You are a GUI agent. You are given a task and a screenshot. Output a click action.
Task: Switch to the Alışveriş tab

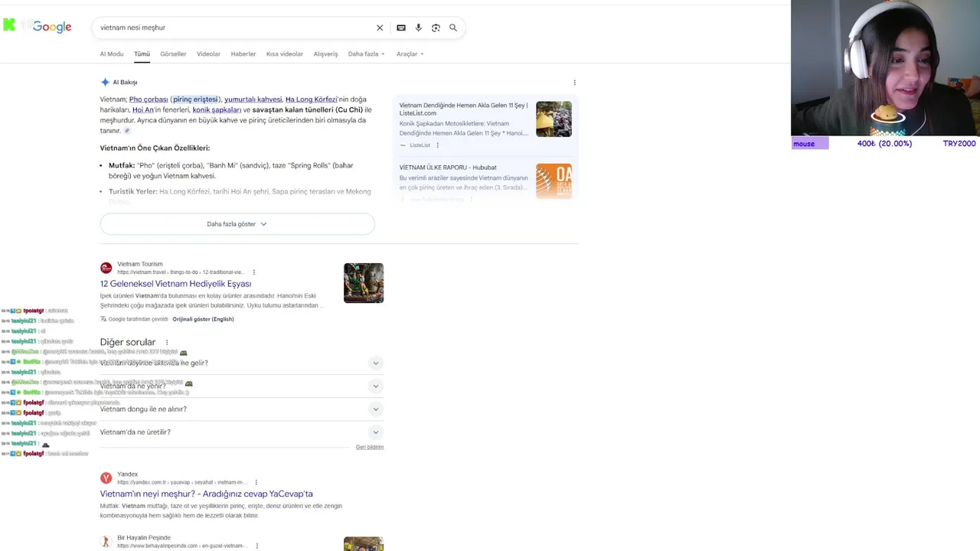coord(325,54)
